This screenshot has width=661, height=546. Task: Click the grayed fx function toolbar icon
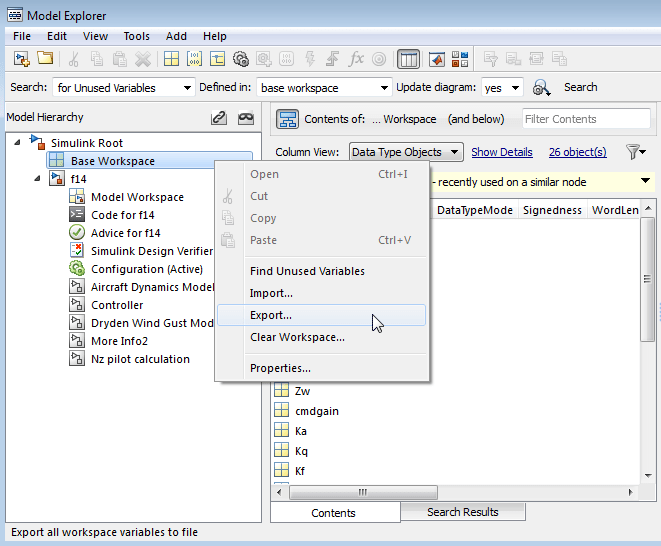click(x=356, y=59)
